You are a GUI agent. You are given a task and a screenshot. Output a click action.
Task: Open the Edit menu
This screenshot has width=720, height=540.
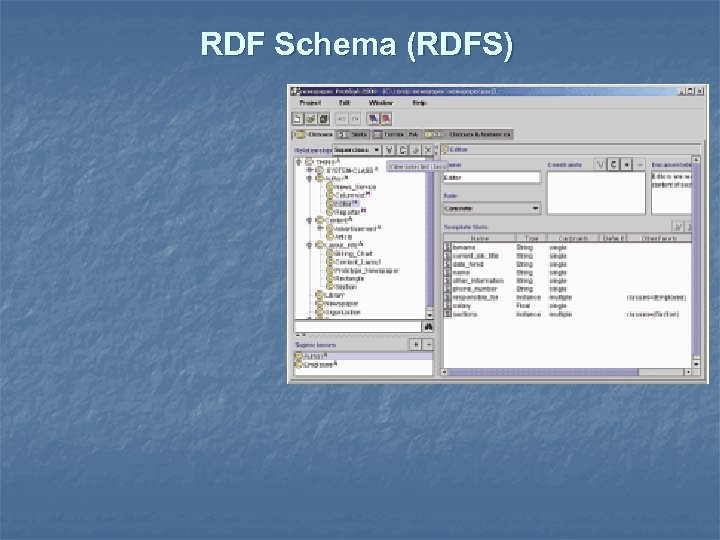click(x=344, y=103)
